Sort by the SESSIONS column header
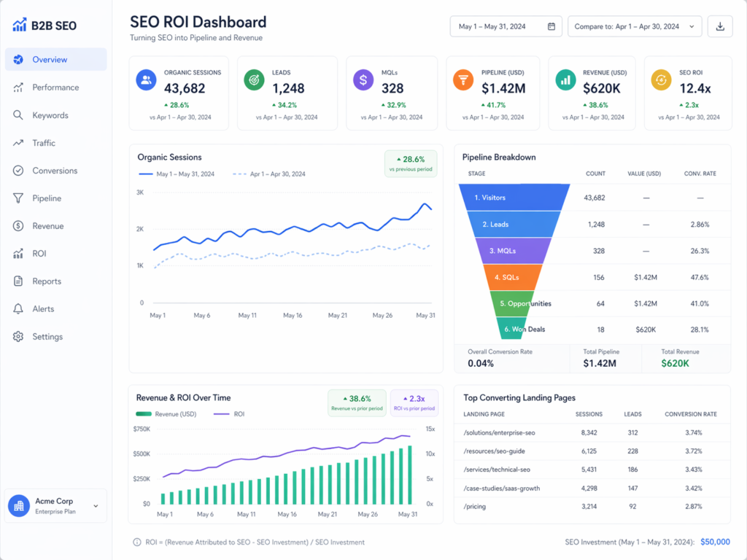Screen dimensions: 747x560 tap(589, 414)
